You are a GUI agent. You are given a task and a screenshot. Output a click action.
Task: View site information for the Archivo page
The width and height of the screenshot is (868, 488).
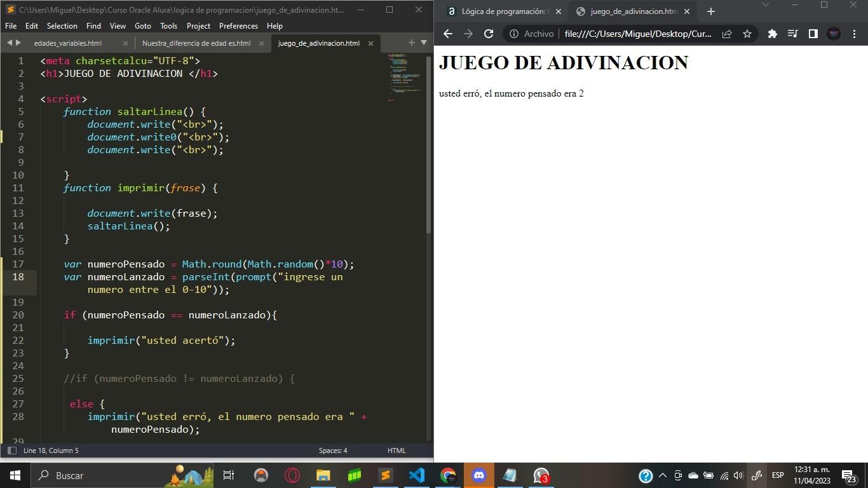click(513, 34)
